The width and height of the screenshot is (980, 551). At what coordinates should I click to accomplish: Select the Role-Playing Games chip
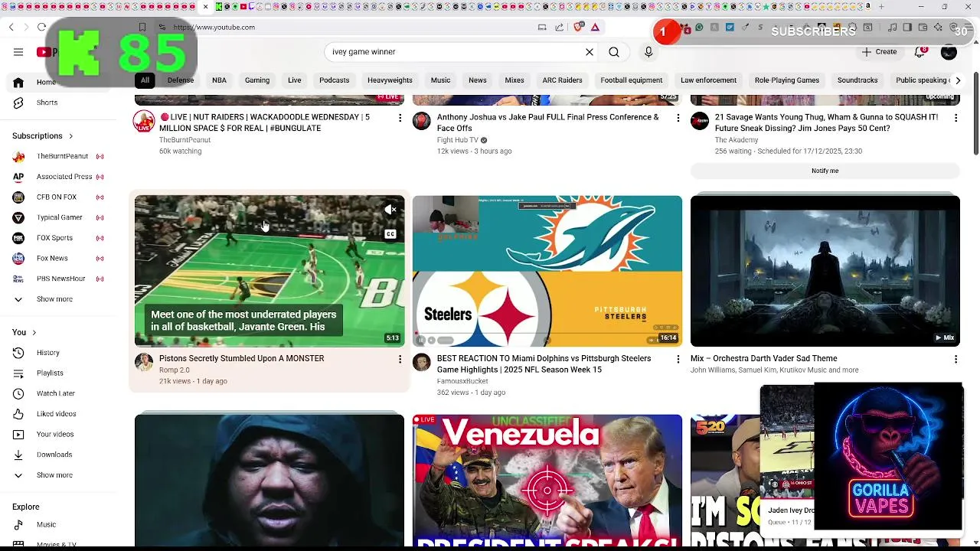click(x=786, y=80)
